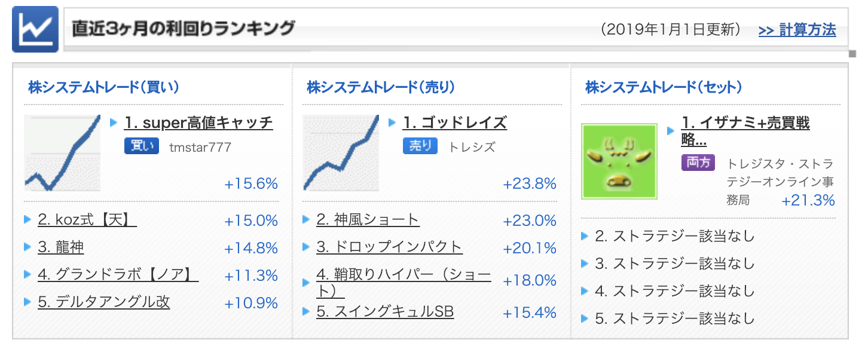
Task: Open 4. グランドラボ【ノア】 strategy
Action: 118,275
